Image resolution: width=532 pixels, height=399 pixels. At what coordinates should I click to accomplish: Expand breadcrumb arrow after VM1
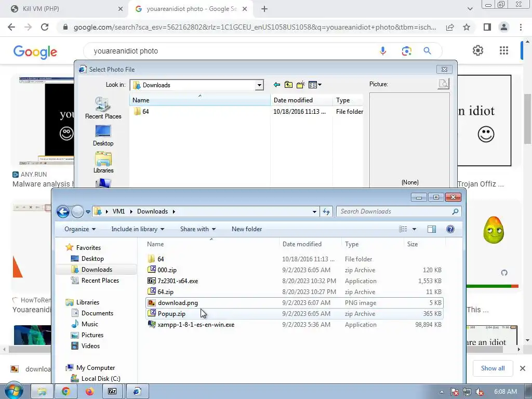131,212
